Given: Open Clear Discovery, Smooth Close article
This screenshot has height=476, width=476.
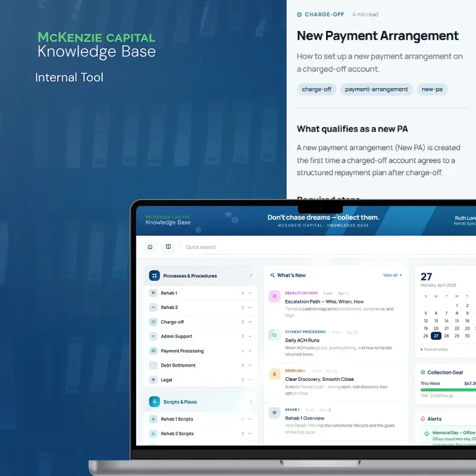Looking at the screenshot, I should (x=320, y=379).
